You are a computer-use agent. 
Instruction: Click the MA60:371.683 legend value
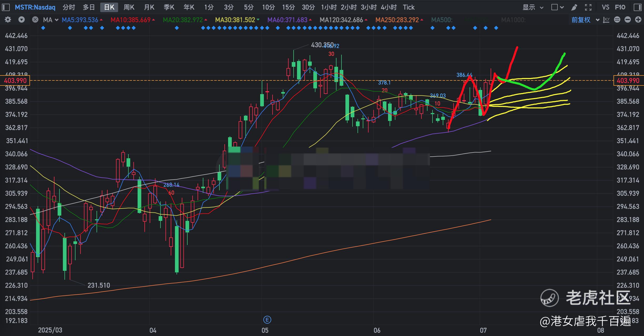pos(287,20)
